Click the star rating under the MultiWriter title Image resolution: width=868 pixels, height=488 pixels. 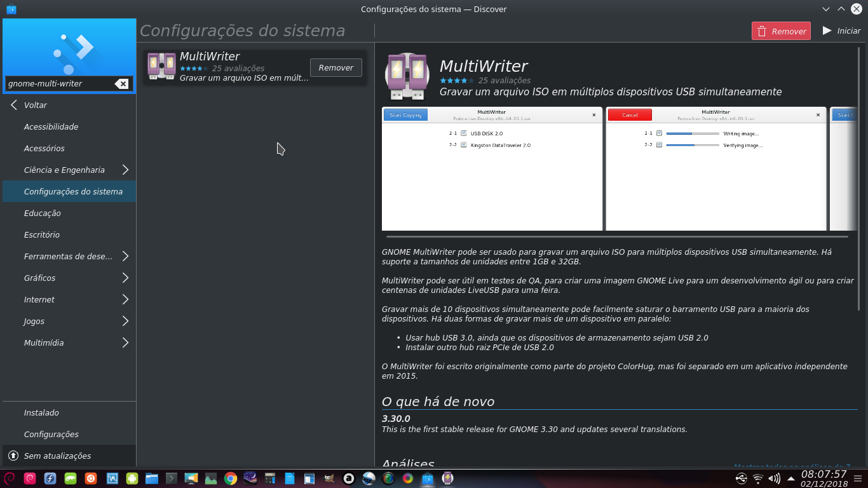pos(456,81)
